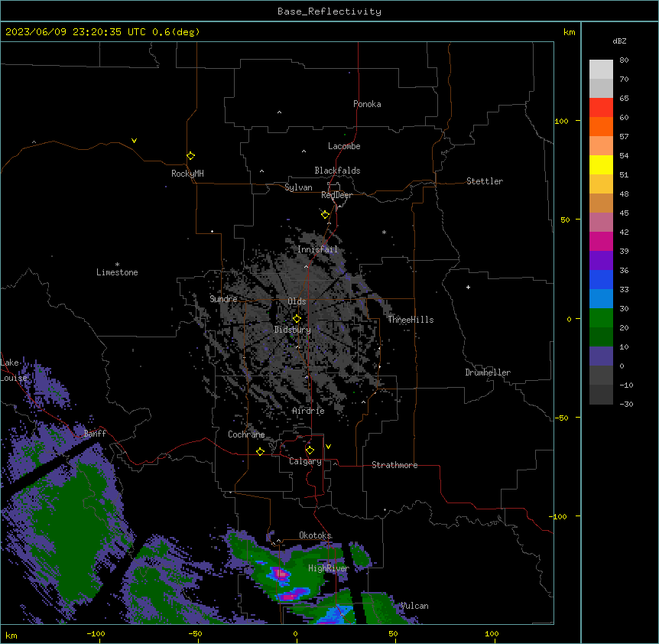This screenshot has height=644, width=659.
Task: Select the Sylvan label on map
Action: [298, 187]
